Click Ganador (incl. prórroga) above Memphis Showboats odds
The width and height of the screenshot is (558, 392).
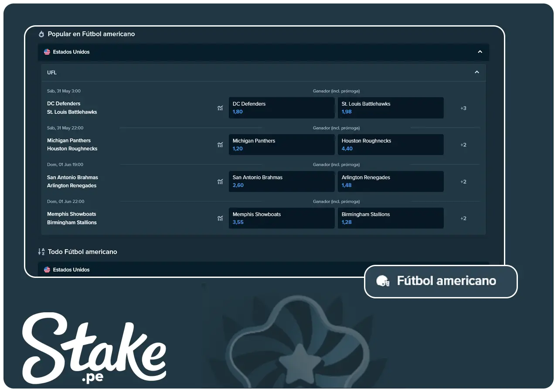[x=336, y=202]
